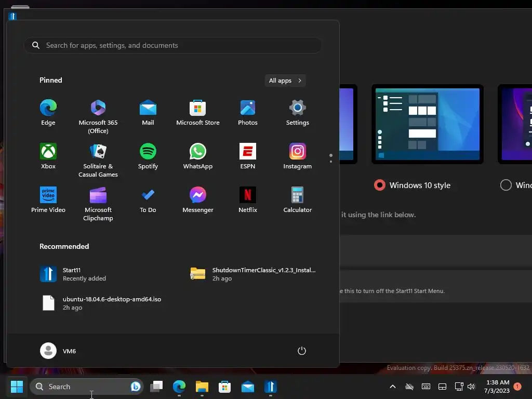Launch Microsoft 365 (Office) app

click(x=98, y=116)
